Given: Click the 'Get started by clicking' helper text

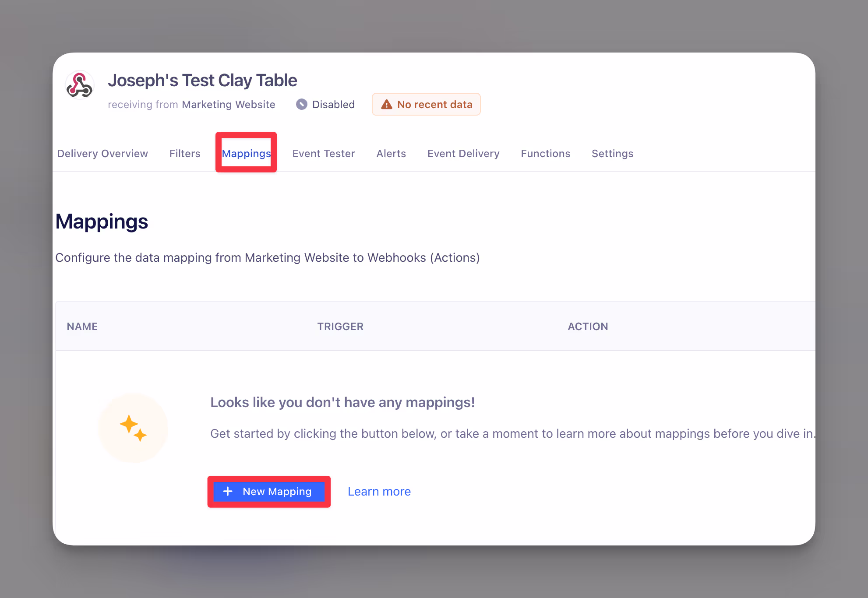Looking at the screenshot, I should click(x=513, y=433).
